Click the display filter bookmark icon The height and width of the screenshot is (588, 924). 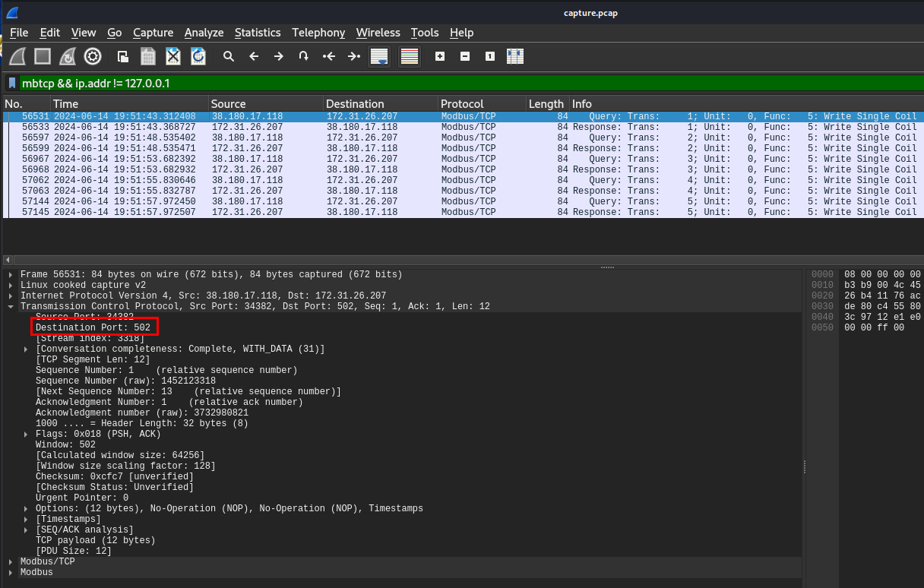coord(12,84)
